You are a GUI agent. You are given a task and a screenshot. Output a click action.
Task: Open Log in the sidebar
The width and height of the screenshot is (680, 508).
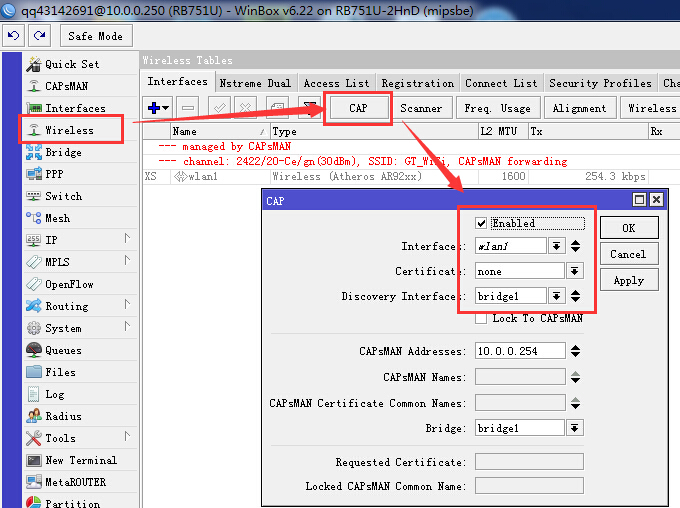[x=80, y=394]
